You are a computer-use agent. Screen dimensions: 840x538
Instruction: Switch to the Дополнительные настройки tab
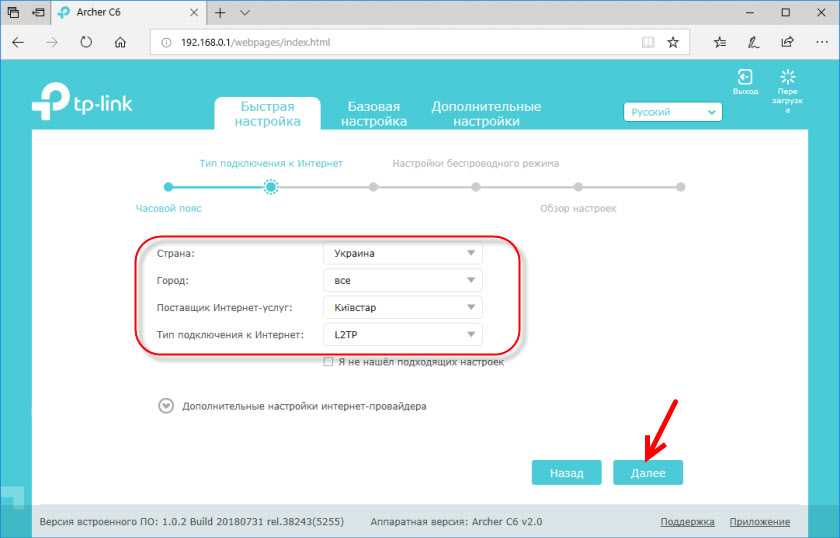click(x=485, y=114)
